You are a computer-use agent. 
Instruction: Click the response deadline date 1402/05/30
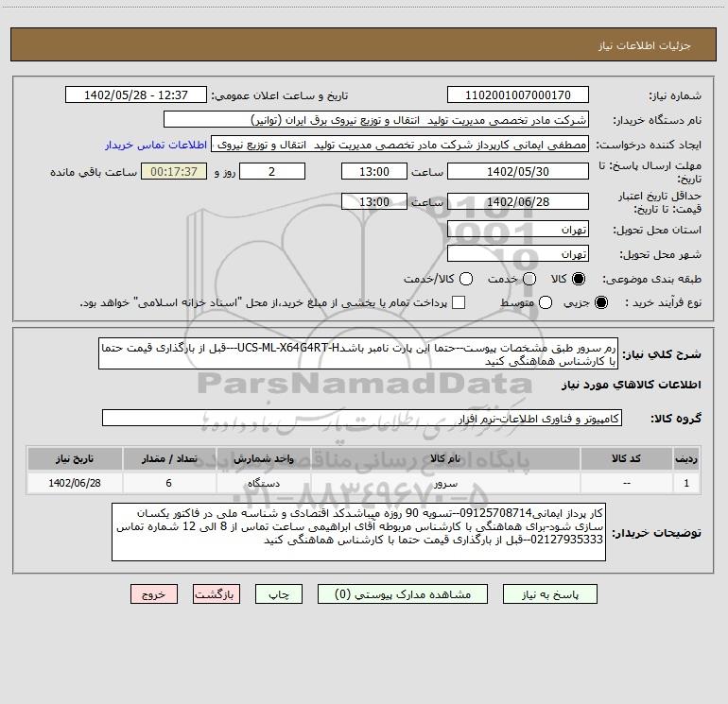[518, 171]
